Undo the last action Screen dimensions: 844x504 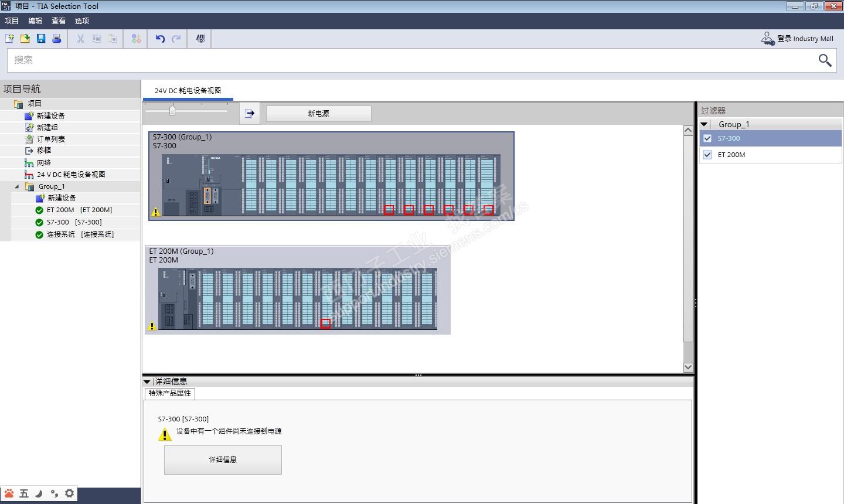(x=160, y=39)
